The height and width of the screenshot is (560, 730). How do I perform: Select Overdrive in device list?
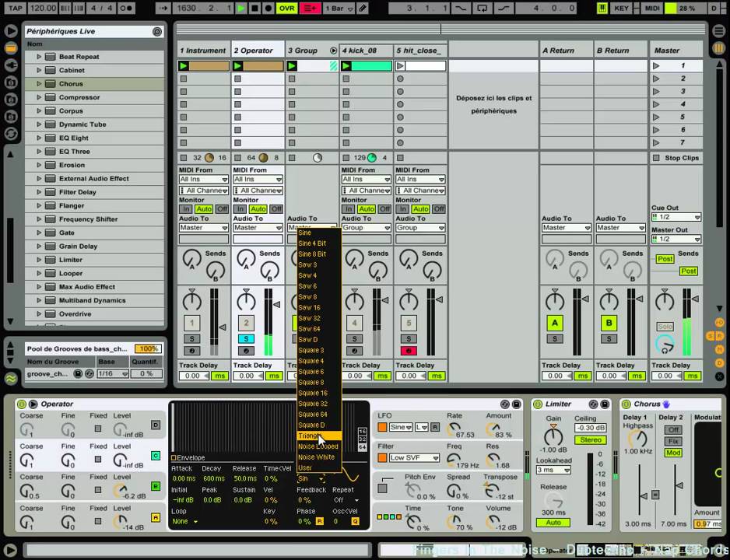[75, 314]
